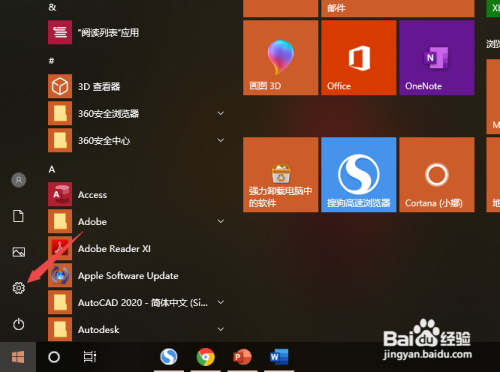Open the 邮件 tile
Screen dimensions: 500x372
(x=398, y=8)
